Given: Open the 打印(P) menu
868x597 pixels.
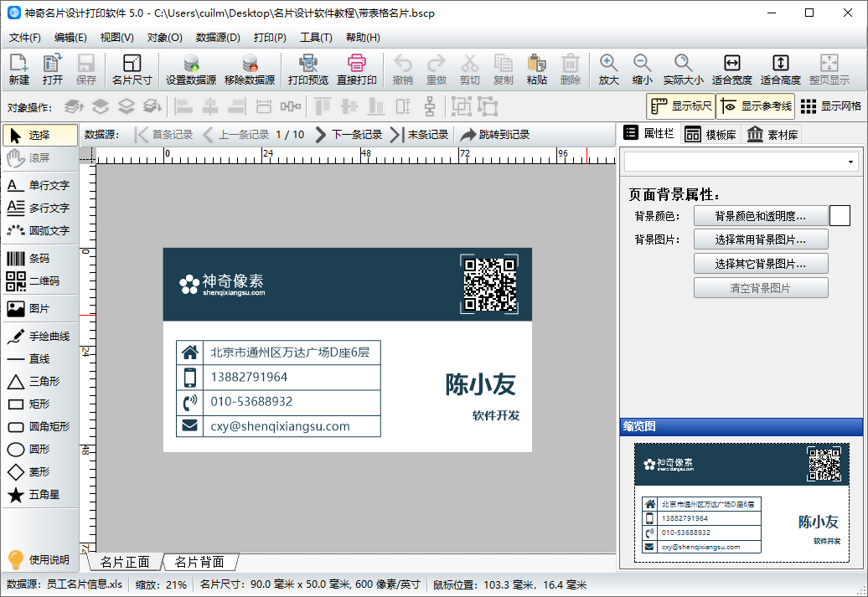Looking at the screenshot, I should tap(270, 38).
